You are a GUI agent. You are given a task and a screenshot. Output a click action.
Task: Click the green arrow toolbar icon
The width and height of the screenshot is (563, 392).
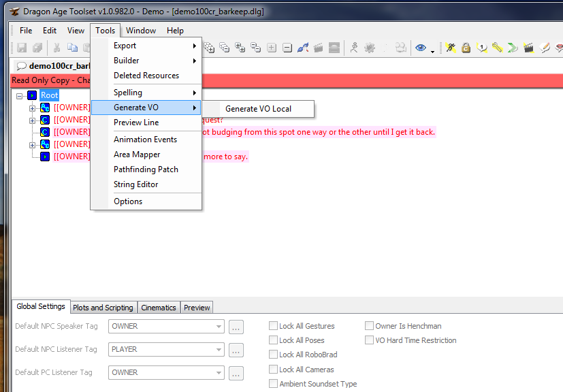[513, 48]
